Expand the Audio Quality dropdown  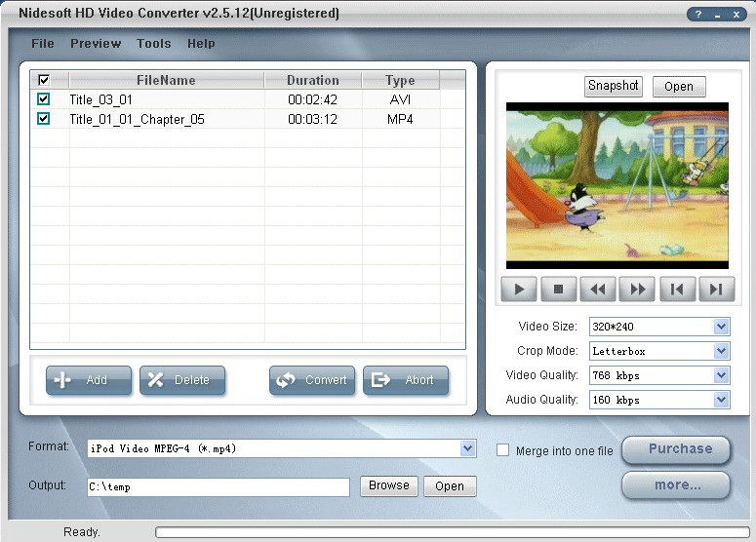point(721,400)
